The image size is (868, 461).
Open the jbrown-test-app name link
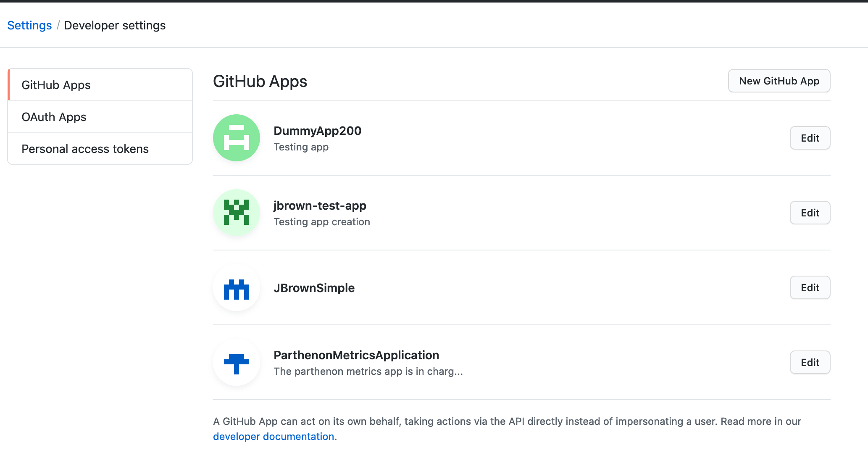tap(320, 205)
